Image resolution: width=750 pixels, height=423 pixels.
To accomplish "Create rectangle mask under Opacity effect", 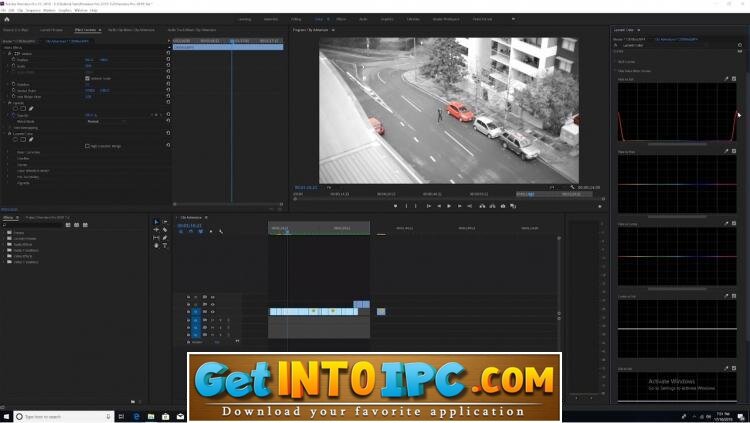I will pos(23,109).
